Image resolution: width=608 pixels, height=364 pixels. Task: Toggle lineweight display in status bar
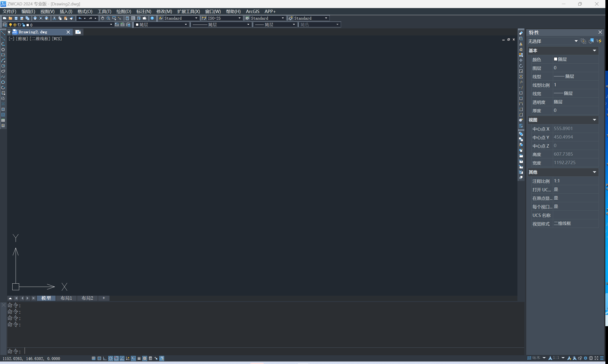tap(139, 358)
